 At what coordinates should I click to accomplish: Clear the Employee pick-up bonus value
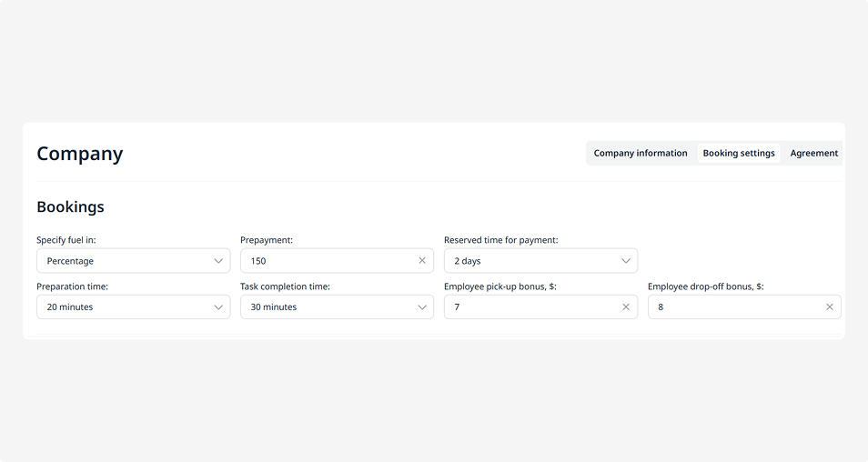[626, 307]
